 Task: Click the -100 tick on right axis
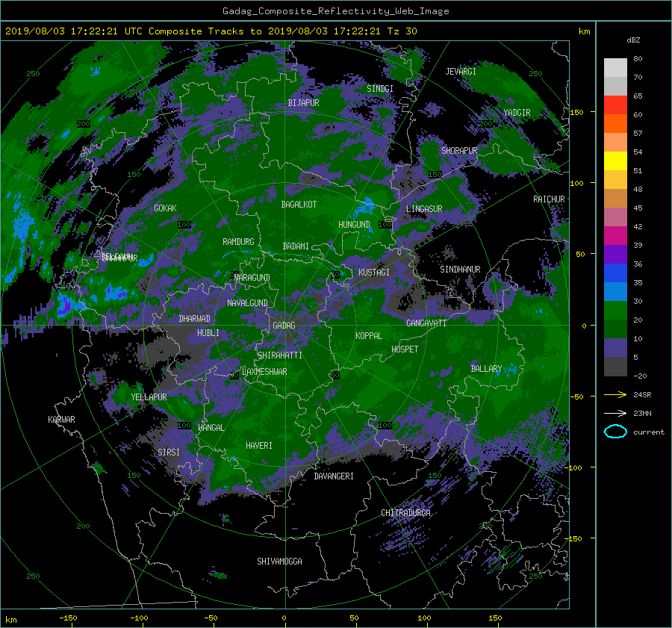(574, 467)
